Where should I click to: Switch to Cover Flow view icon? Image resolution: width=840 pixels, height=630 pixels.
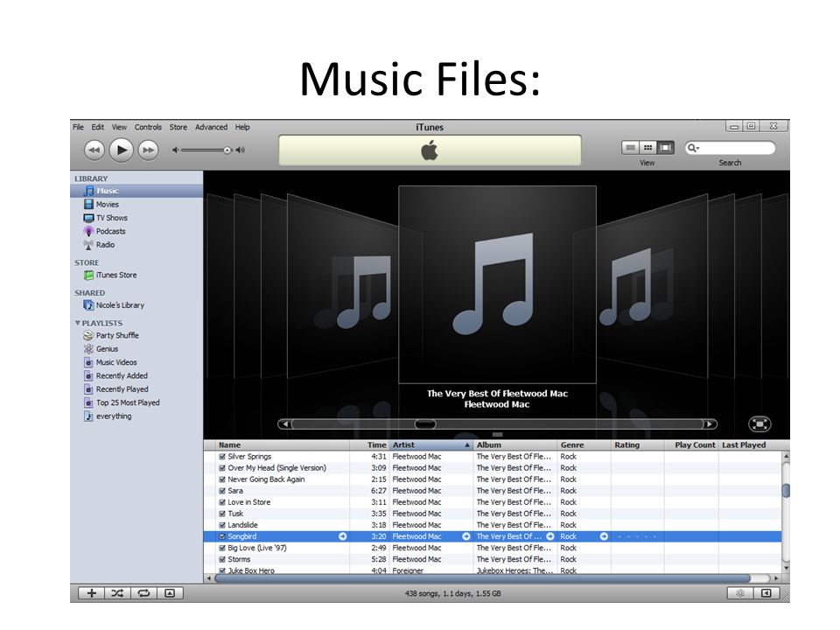tap(665, 148)
